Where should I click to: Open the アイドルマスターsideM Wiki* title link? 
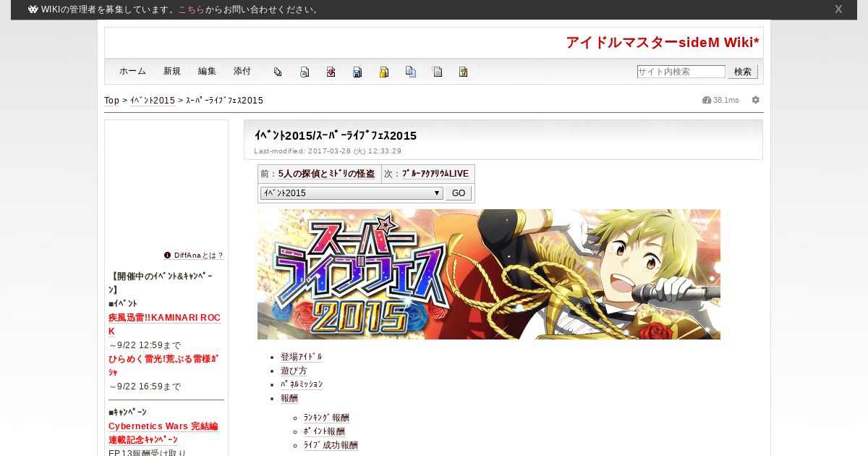663,43
